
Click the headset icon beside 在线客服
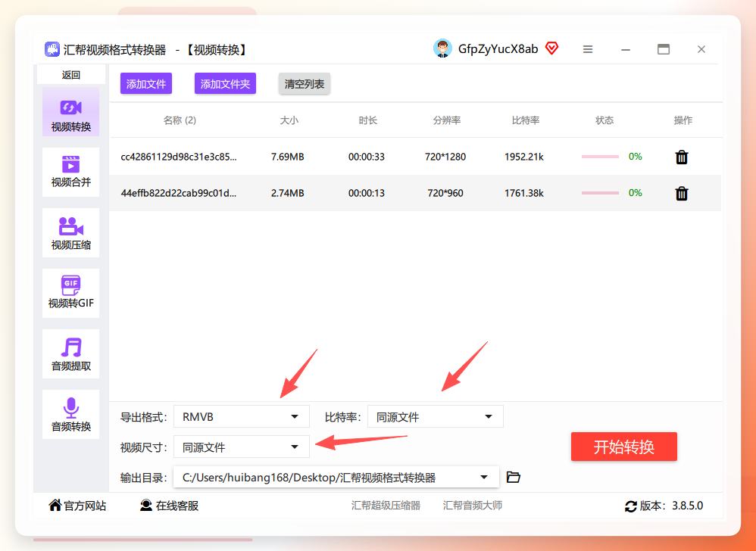coord(146,506)
